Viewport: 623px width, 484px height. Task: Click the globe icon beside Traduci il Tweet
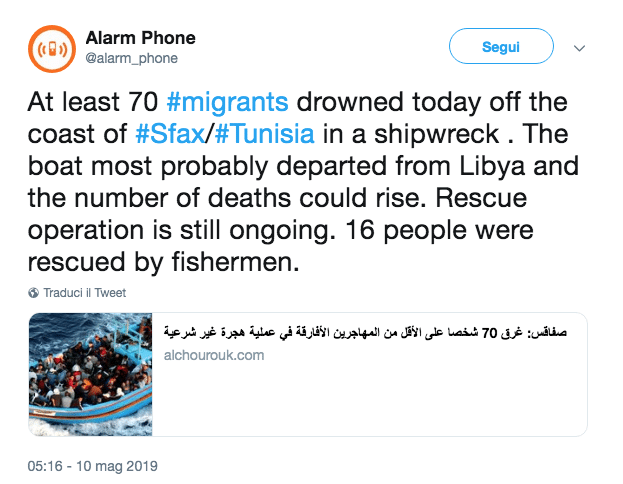[x=34, y=293]
